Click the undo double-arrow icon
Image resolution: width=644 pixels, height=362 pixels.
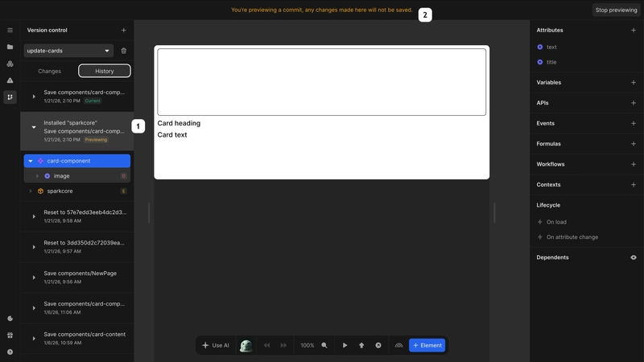pyautogui.click(x=266, y=346)
